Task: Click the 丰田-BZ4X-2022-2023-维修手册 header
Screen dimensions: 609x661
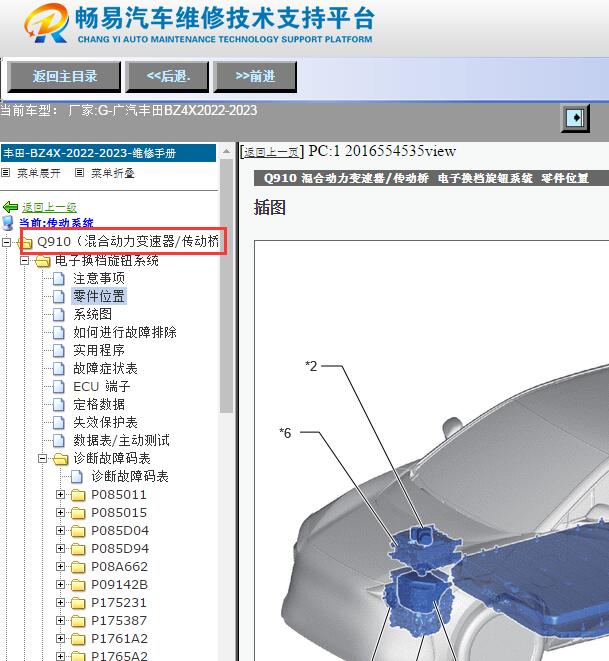Action: click(x=109, y=153)
